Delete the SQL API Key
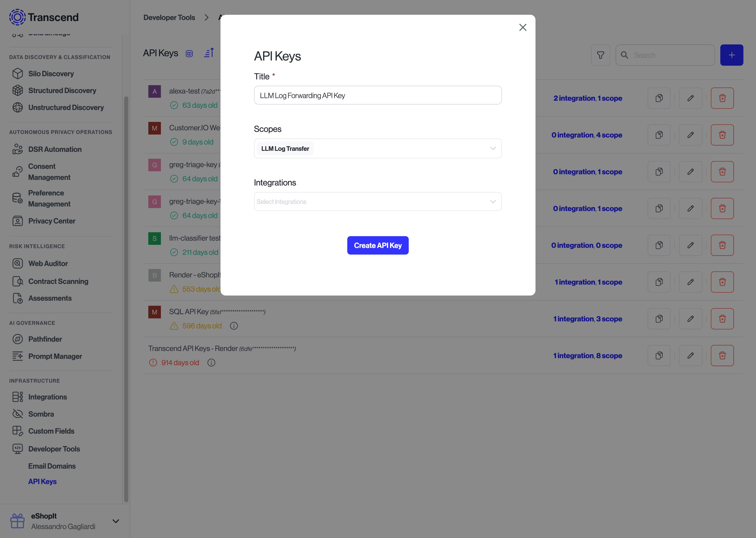 pos(723,319)
